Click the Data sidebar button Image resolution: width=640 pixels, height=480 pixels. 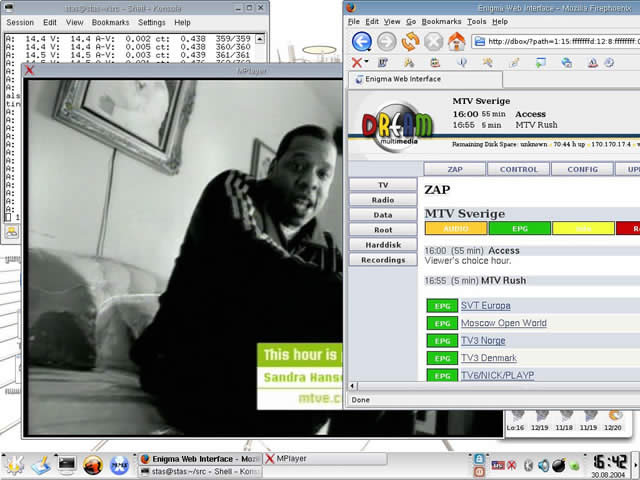click(x=383, y=215)
